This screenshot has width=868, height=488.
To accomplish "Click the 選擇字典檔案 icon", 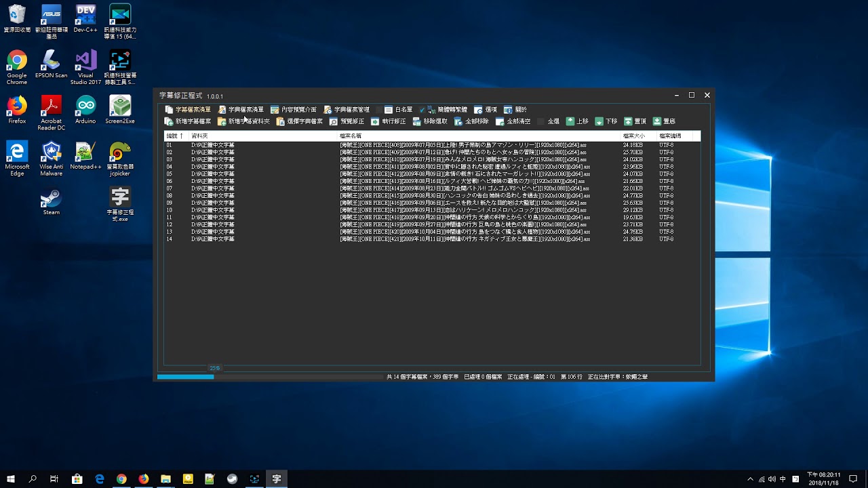I will tap(281, 121).
